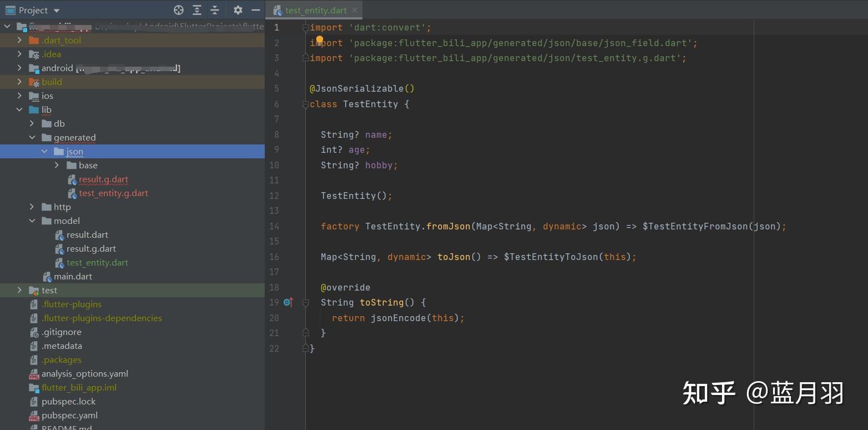Image resolution: width=868 pixels, height=430 pixels.
Task: Open the Project panel settings gear
Action: pyautogui.click(x=238, y=9)
